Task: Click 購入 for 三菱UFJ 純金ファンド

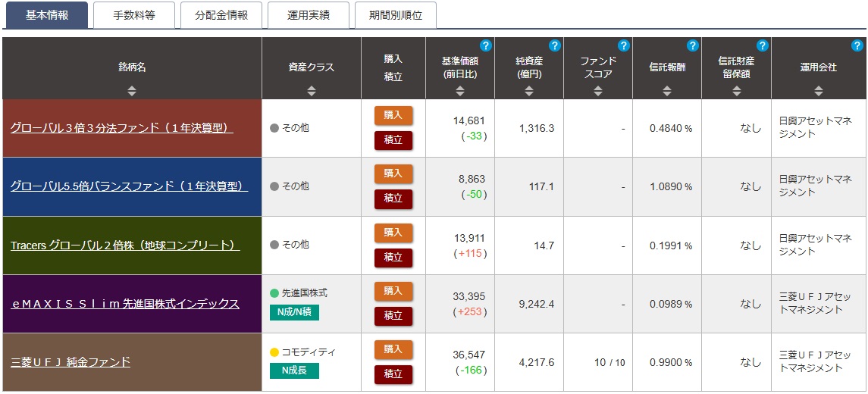Action: click(x=393, y=350)
